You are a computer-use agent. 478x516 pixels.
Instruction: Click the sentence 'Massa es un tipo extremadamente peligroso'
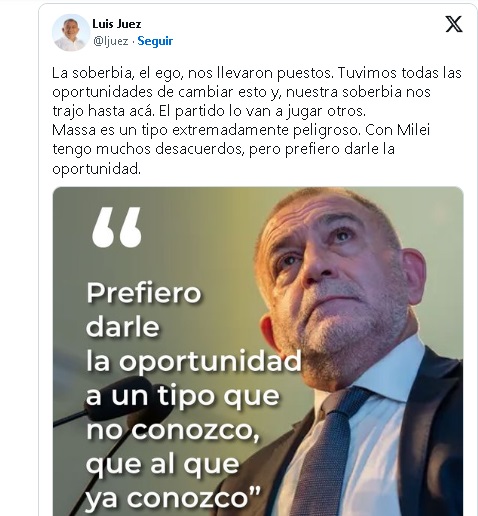(x=206, y=130)
